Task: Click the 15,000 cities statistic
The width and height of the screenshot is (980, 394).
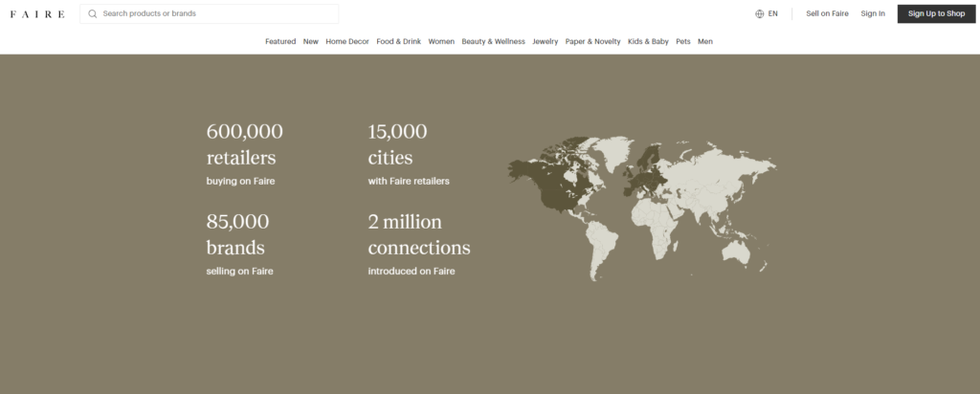Action: (397, 144)
